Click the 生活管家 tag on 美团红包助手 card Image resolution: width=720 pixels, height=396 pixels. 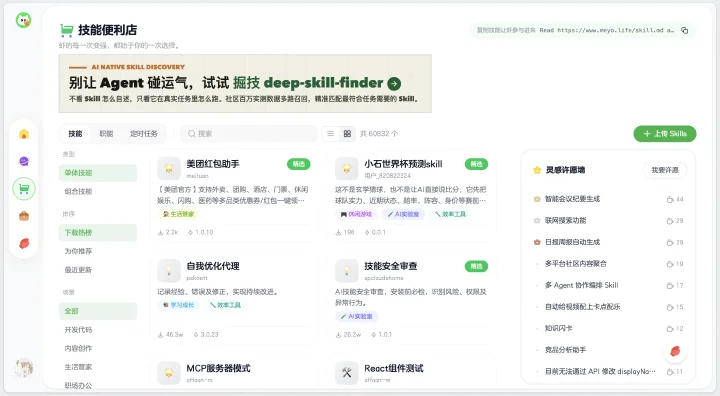point(179,214)
